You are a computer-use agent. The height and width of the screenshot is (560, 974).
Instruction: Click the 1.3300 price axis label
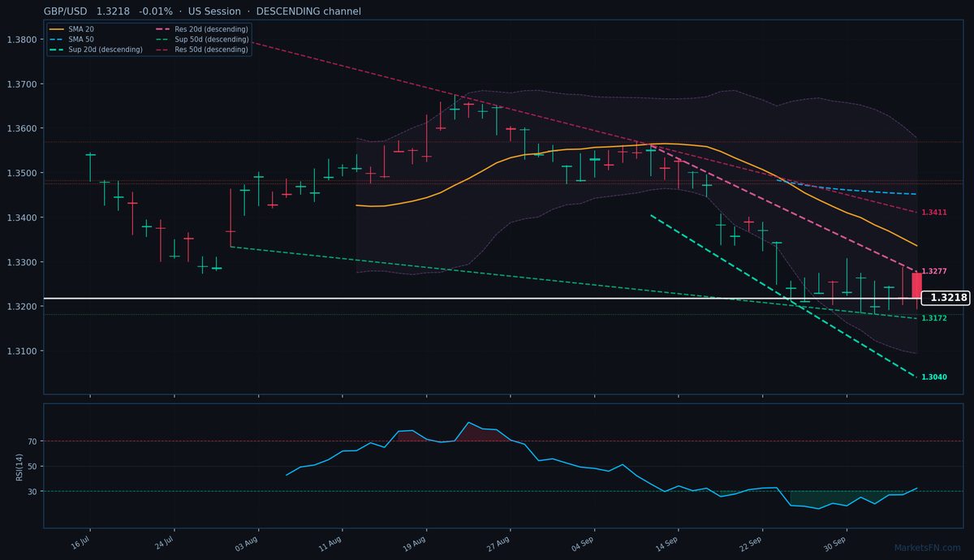click(x=21, y=262)
